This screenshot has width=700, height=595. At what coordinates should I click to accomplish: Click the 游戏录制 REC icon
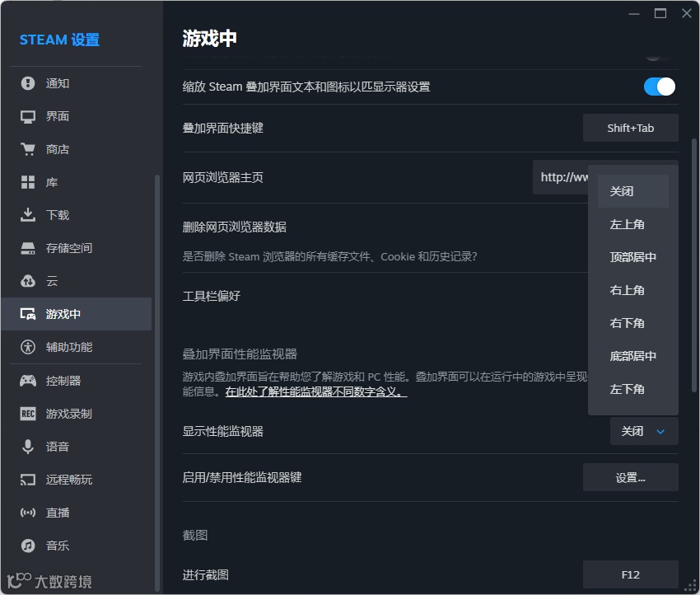[x=28, y=414]
